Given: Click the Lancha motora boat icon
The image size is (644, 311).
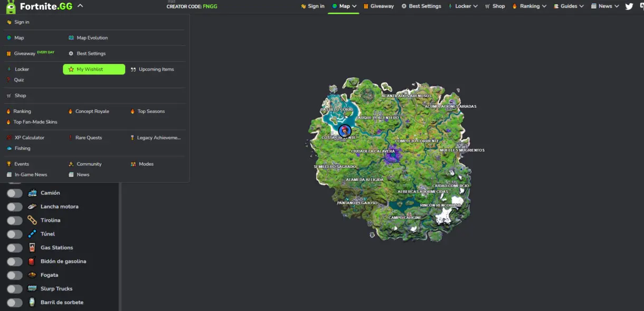Looking at the screenshot, I should click(x=32, y=207).
